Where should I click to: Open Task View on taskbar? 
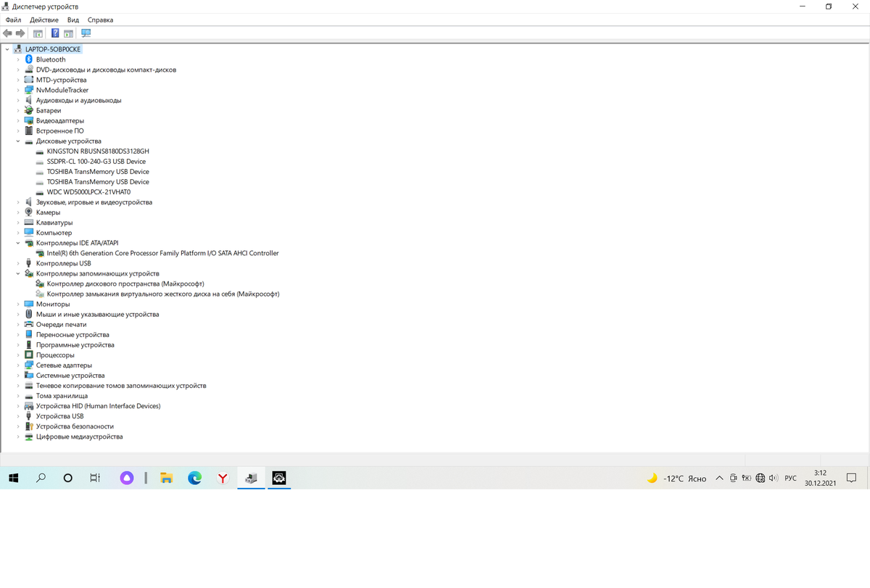[94, 478]
